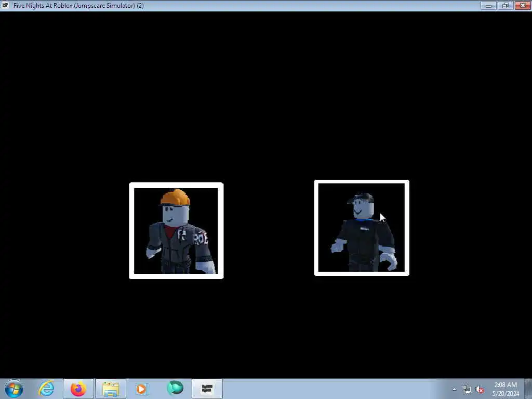532x399 pixels.
Task: Launch Windows Media Player taskbar icon
Action: tap(142, 389)
